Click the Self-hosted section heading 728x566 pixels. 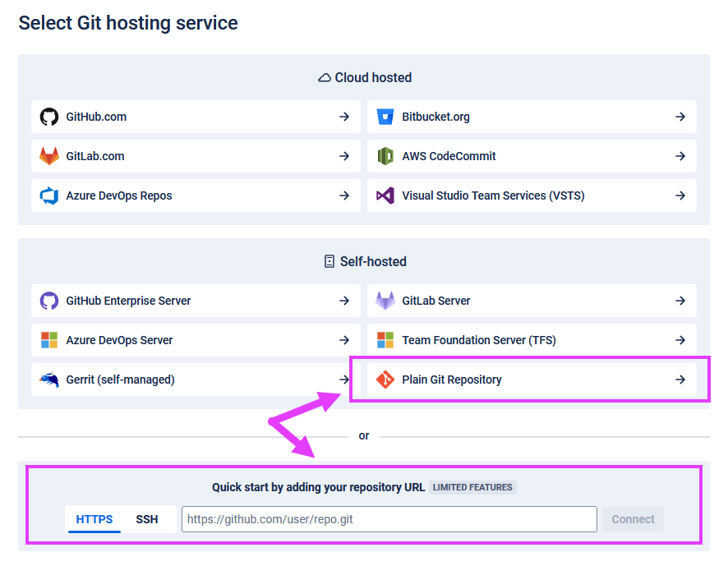(373, 262)
